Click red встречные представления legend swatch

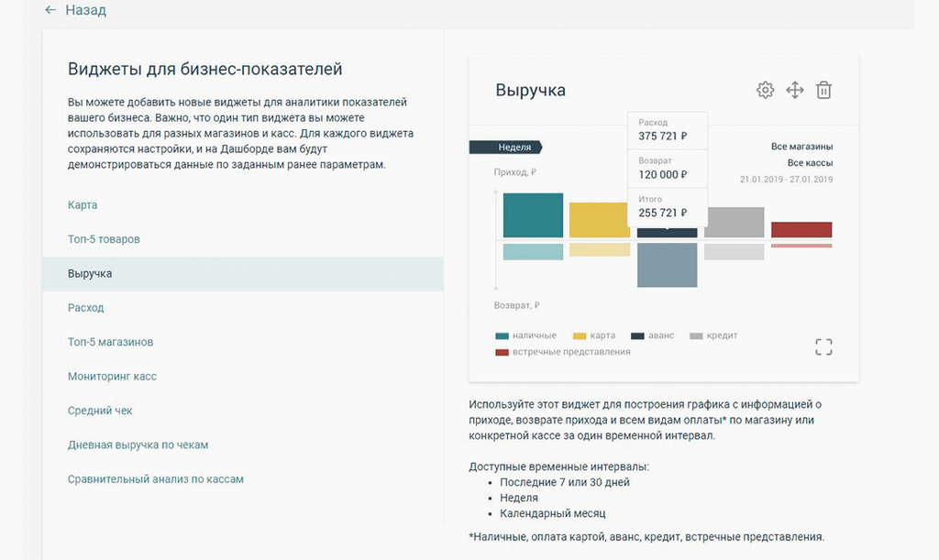502,352
